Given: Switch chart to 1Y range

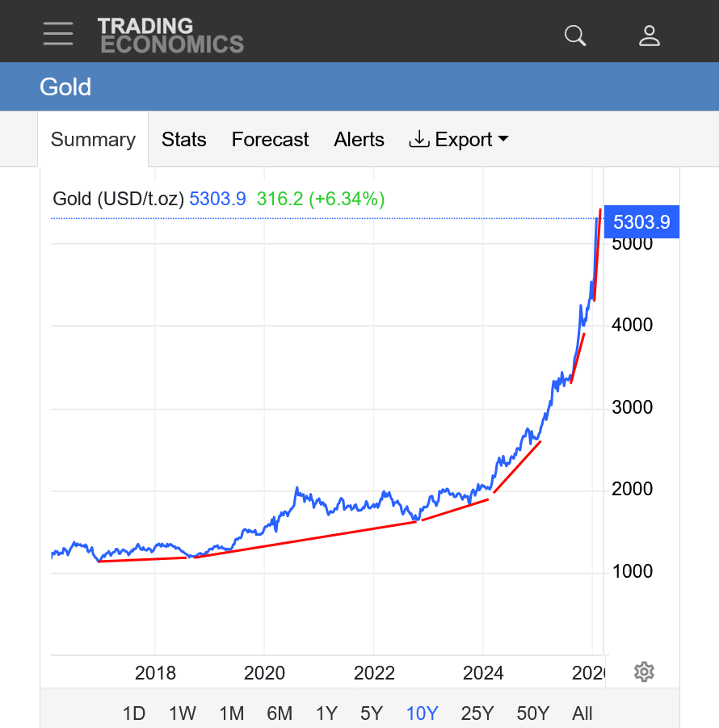Looking at the screenshot, I should tap(326, 713).
